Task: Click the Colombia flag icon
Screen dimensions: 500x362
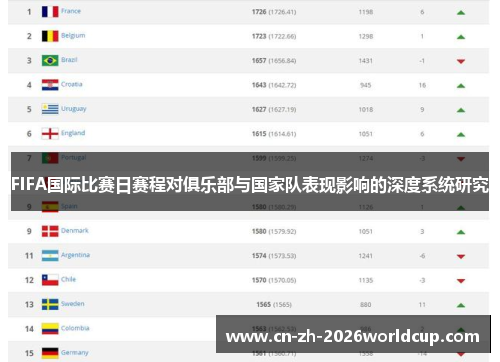Action: click(x=50, y=329)
